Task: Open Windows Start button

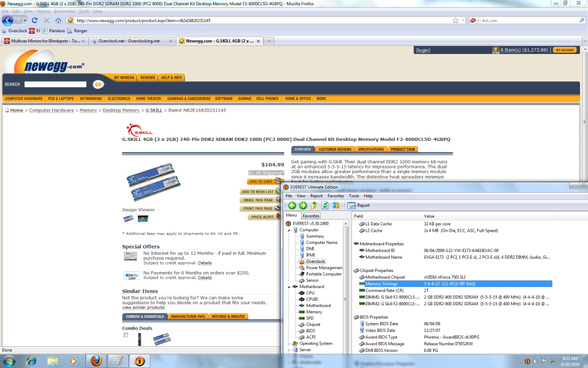Action: 9,361
